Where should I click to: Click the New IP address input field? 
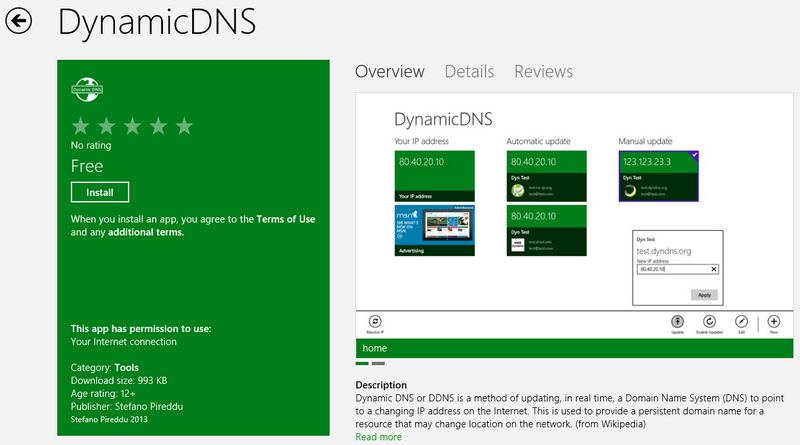pyautogui.click(x=671, y=270)
